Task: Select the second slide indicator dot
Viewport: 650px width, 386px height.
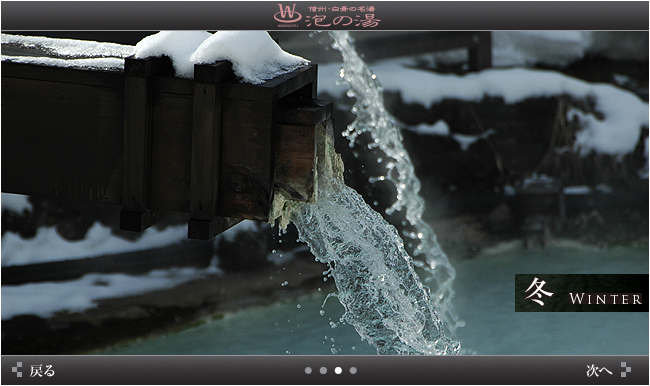Action: (323, 370)
